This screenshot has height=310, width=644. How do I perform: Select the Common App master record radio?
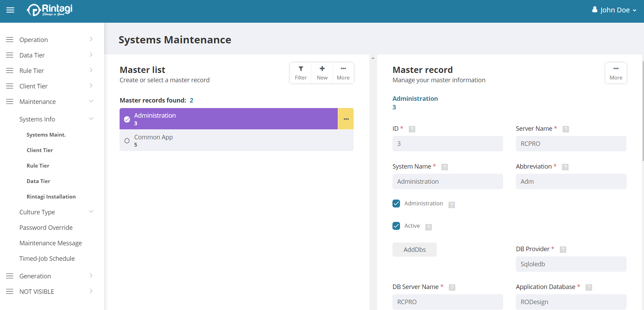127,141
